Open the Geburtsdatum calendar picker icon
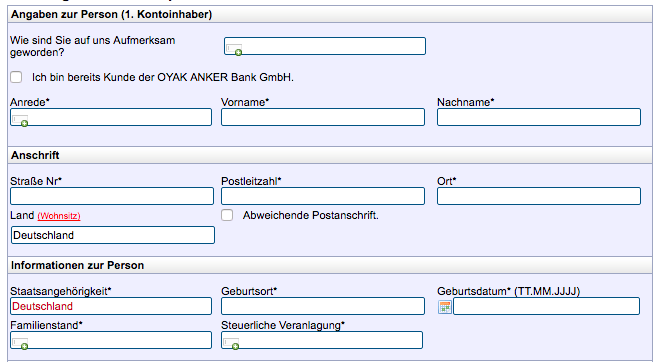670x362 pixels. (445, 307)
